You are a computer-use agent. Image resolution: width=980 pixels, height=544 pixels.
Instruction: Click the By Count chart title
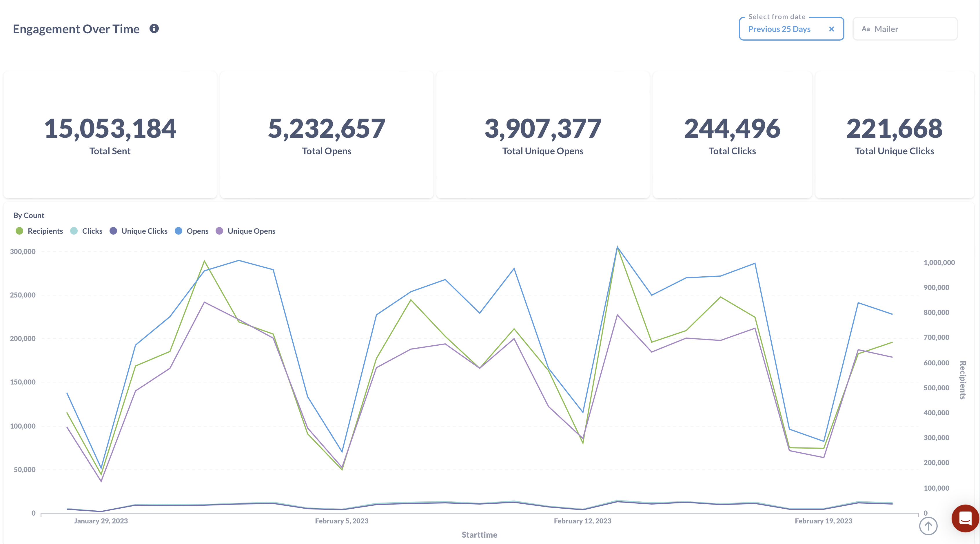point(29,215)
